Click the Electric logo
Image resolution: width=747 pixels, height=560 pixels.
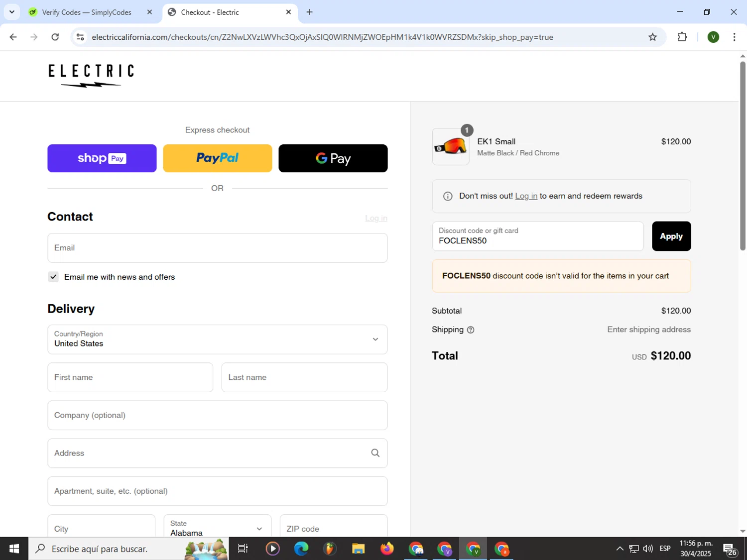[91, 76]
